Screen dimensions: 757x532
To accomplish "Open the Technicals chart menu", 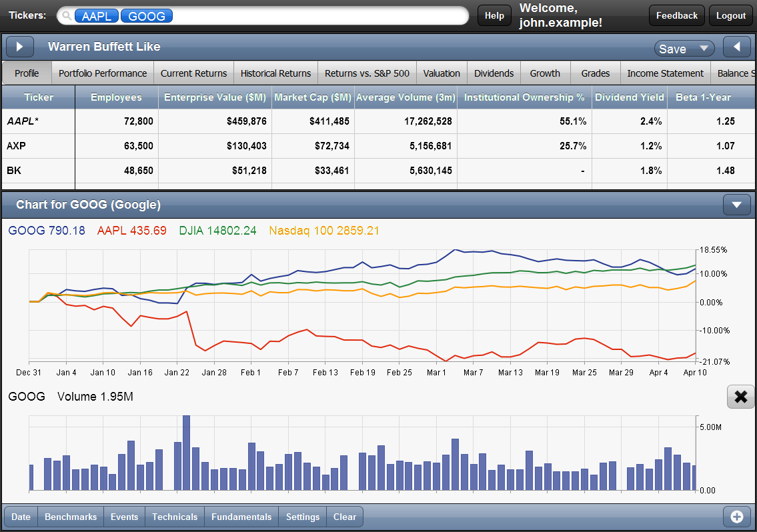I will (x=175, y=517).
